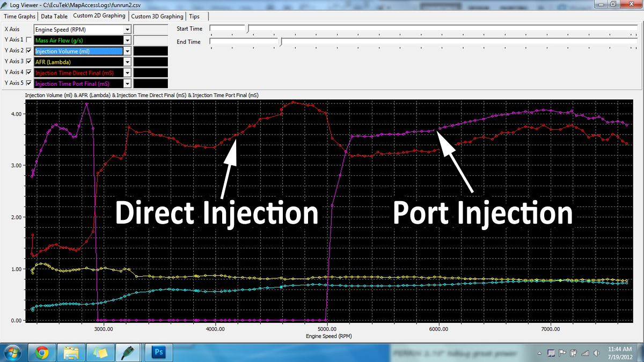Launch Google Chrome from the taskbar

click(x=42, y=353)
